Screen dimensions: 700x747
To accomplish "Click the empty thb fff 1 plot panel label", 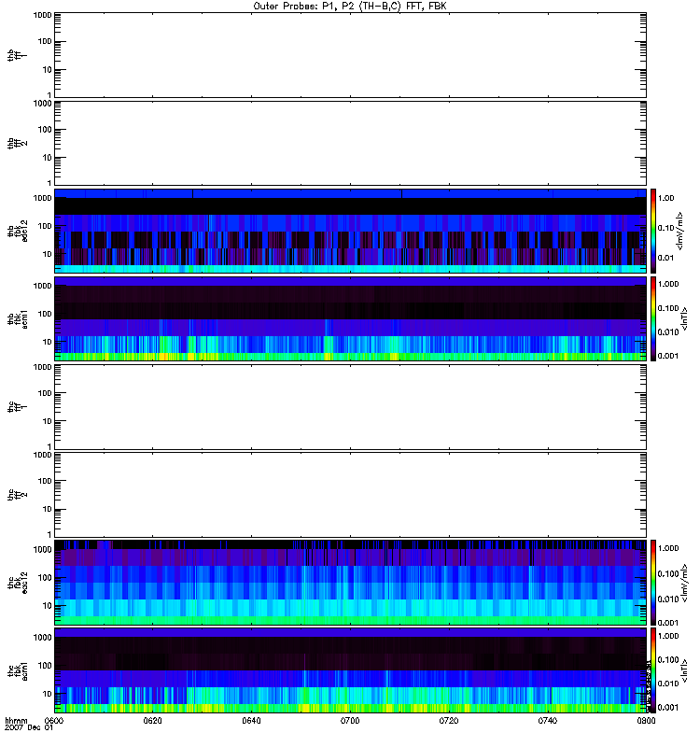I will coord(18,55).
